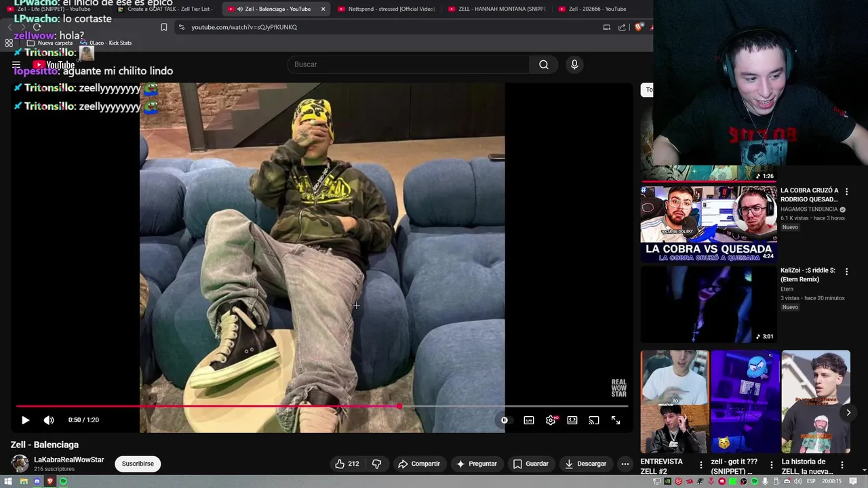Switch to Zell - Life (SNIPPET) tab

pos(54,9)
